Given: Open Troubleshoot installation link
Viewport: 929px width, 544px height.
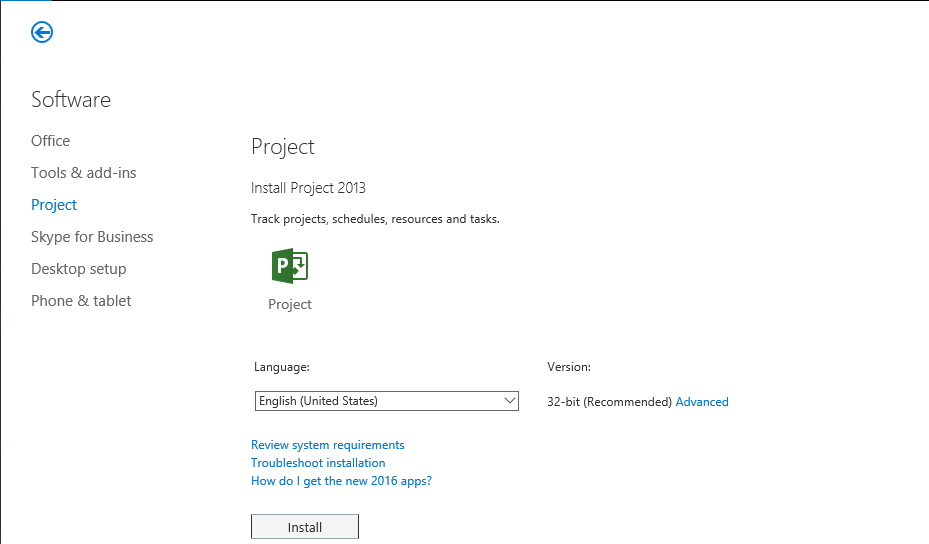Looking at the screenshot, I should pyautogui.click(x=318, y=463).
